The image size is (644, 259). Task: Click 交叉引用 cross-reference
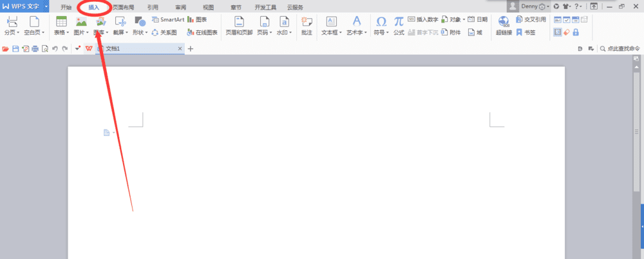(x=531, y=19)
